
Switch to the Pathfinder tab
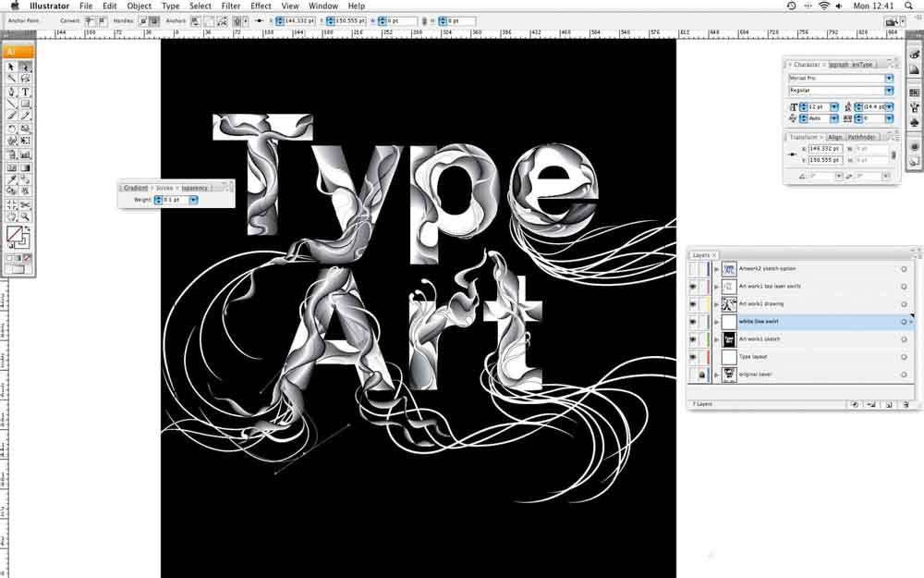[x=862, y=137]
